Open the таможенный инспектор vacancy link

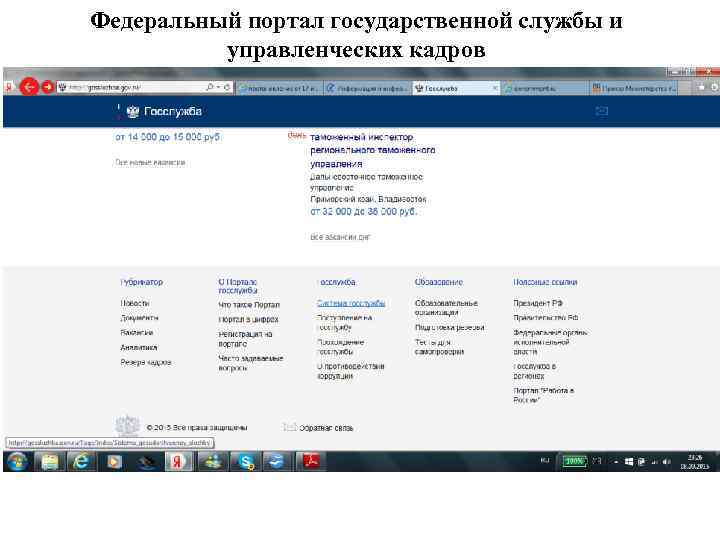[372, 150]
